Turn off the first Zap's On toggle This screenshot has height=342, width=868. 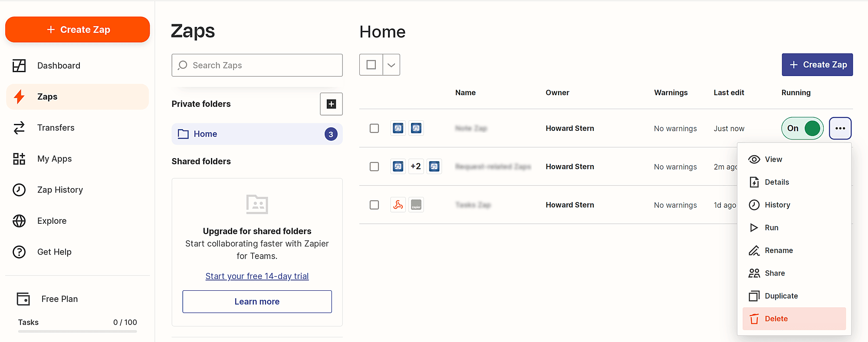pos(802,128)
